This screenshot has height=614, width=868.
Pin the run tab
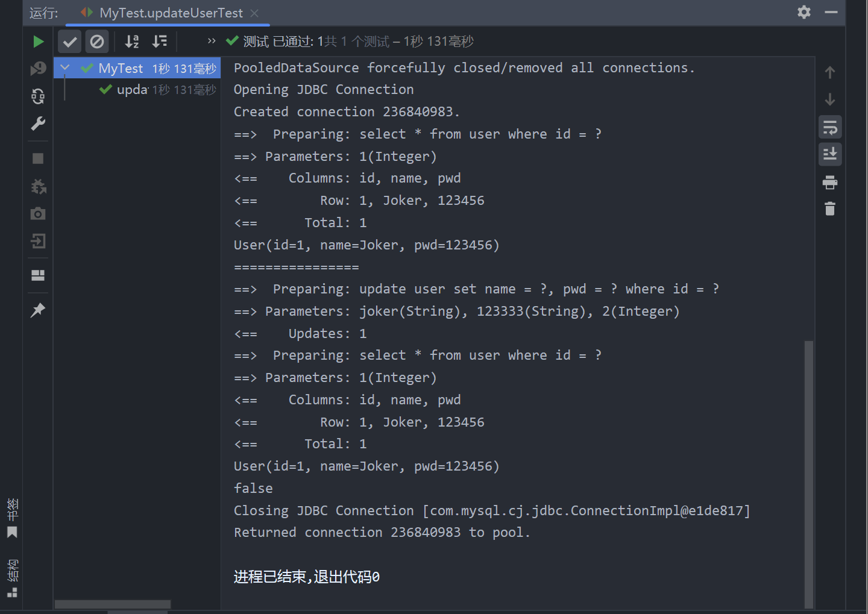click(38, 310)
